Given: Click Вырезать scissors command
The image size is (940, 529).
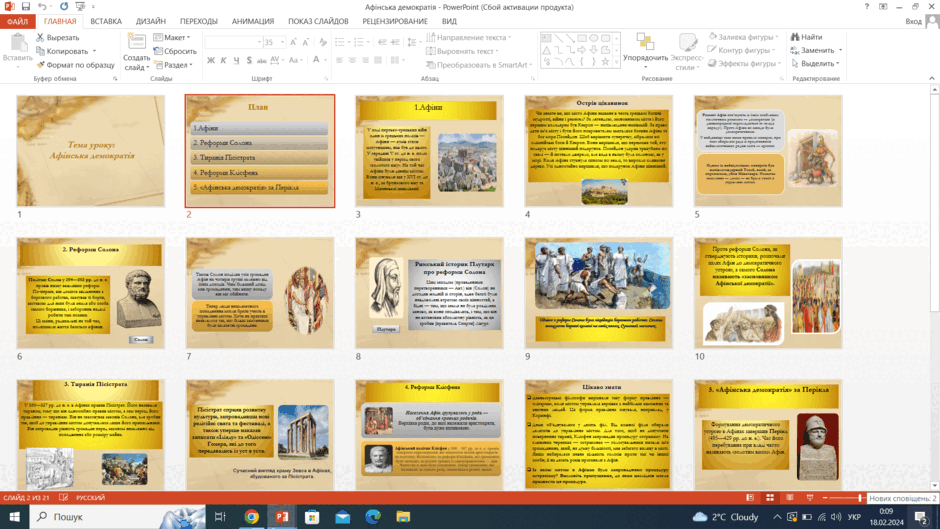Looking at the screenshot, I should point(58,37).
